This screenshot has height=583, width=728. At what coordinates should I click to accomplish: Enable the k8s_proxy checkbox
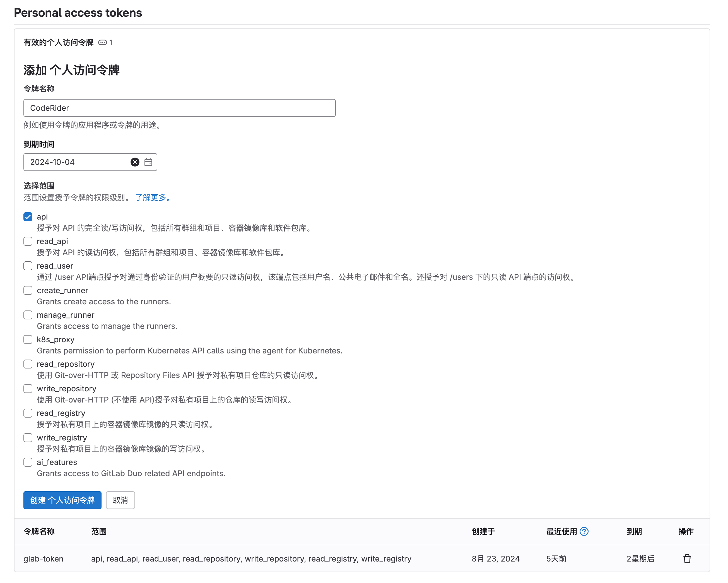point(28,339)
